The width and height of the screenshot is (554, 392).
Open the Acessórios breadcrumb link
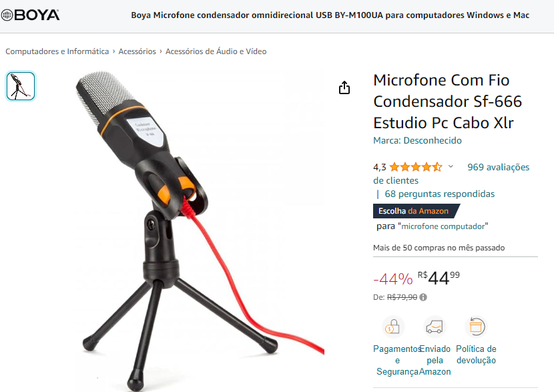pos(137,51)
